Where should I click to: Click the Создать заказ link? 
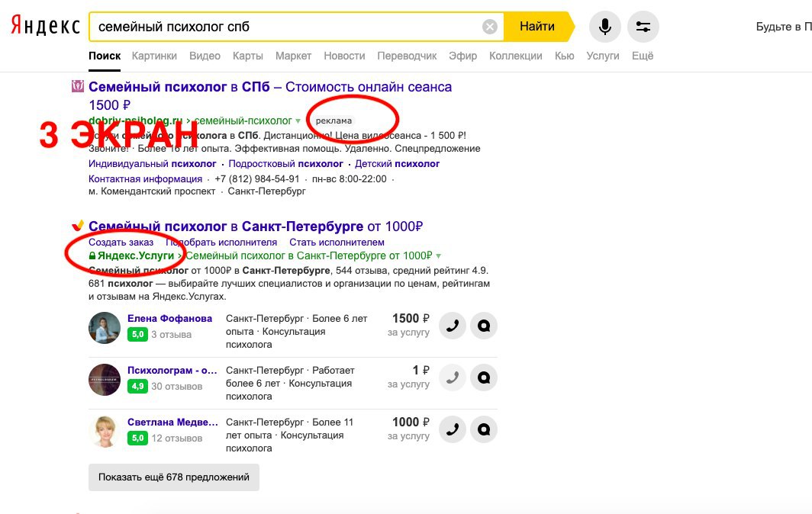coord(121,243)
